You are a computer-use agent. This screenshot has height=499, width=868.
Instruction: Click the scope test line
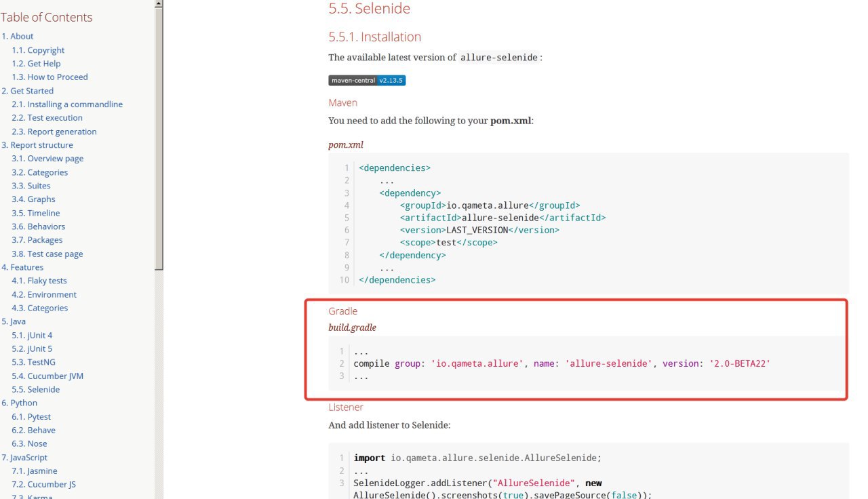(448, 242)
